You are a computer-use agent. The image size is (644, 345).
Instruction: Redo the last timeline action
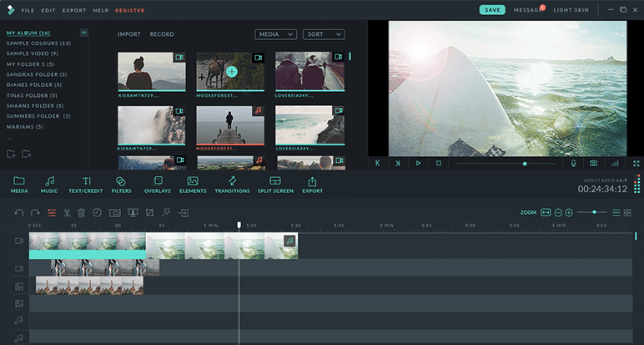coord(35,212)
